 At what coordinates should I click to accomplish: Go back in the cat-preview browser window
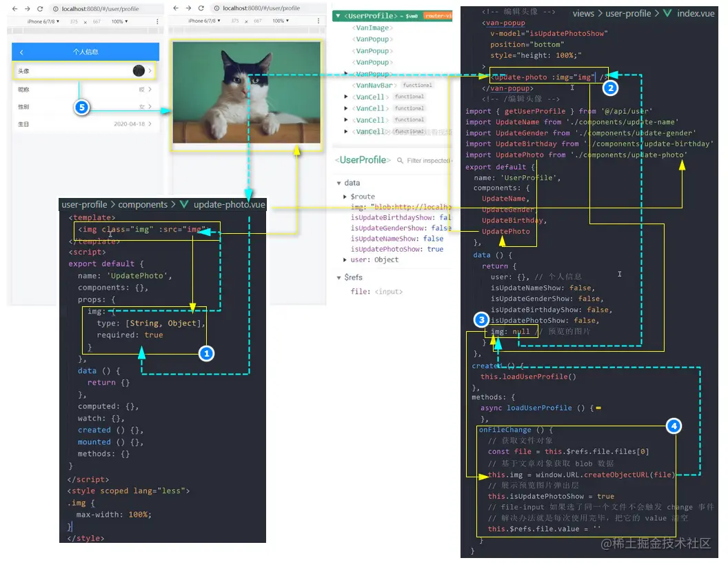point(176,8)
